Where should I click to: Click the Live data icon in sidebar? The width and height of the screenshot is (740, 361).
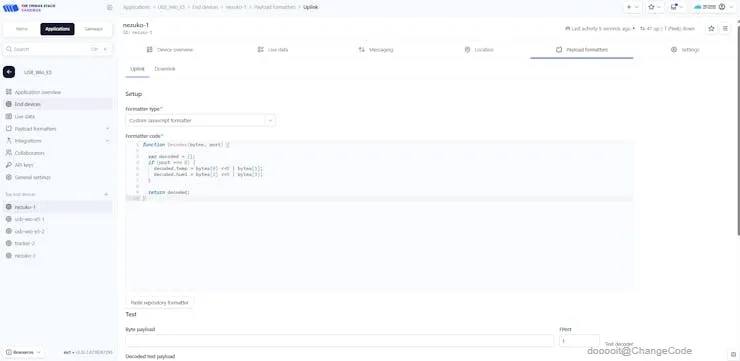click(x=8, y=117)
